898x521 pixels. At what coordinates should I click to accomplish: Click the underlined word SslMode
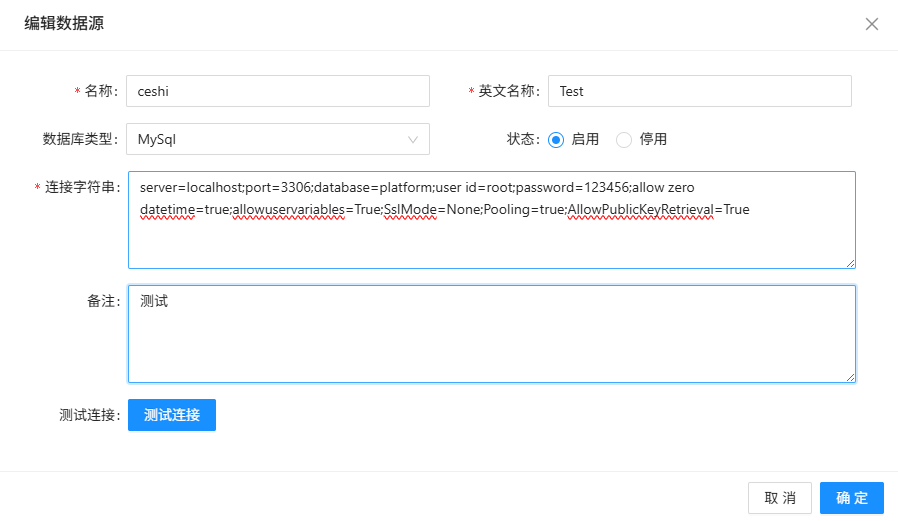(x=410, y=210)
